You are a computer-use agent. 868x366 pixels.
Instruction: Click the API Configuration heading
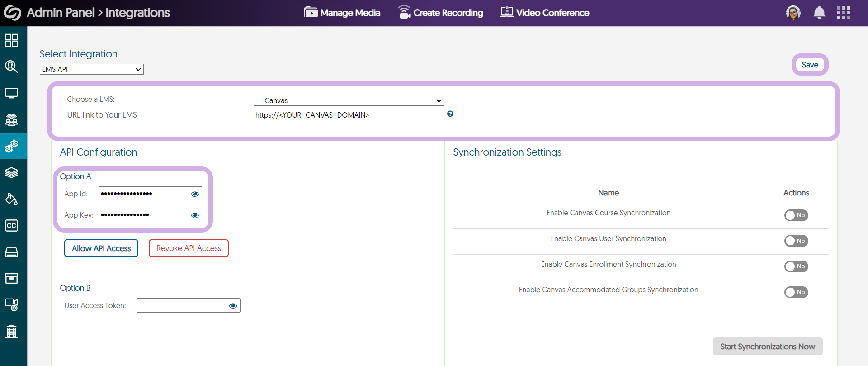point(99,152)
